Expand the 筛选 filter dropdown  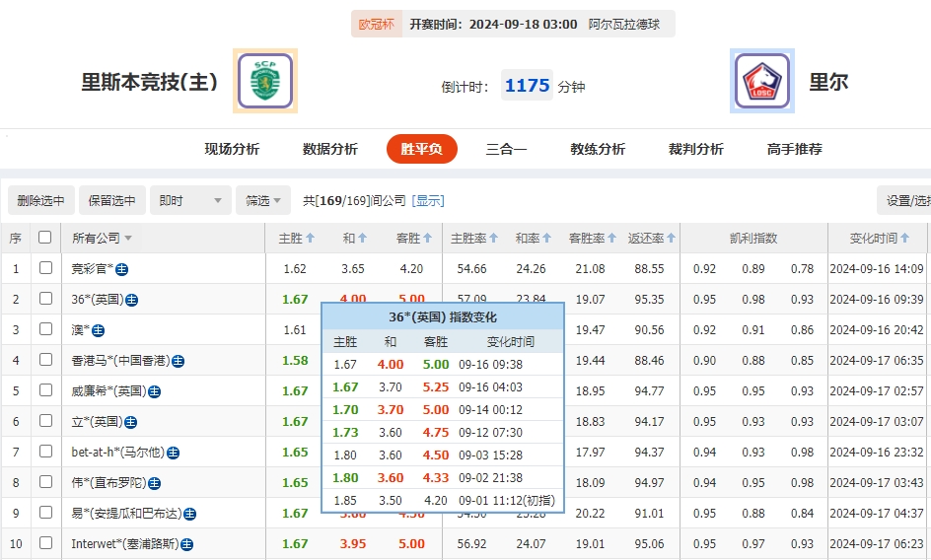point(262,200)
